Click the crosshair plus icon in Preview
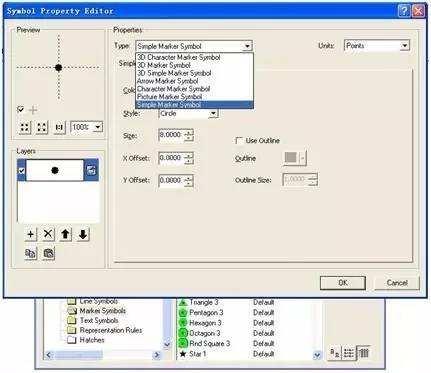Image resolution: width=431 pixels, height=373 pixels. (x=33, y=110)
